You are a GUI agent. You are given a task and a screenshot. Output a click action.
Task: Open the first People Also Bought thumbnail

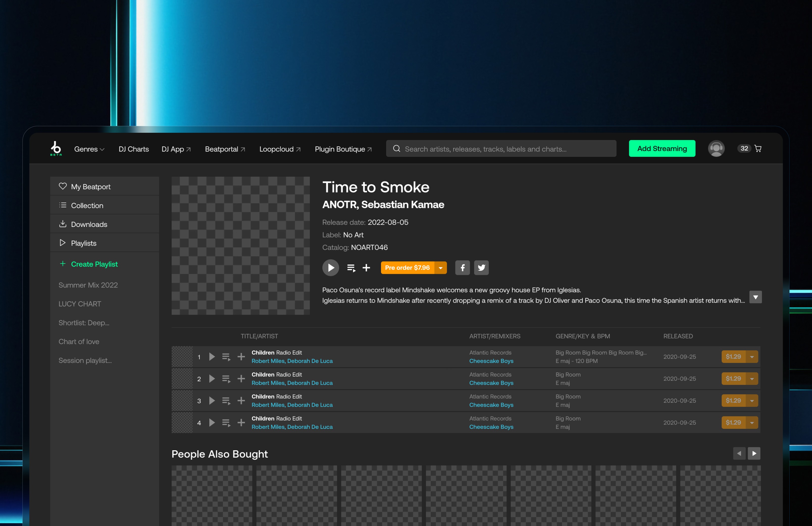(212, 496)
